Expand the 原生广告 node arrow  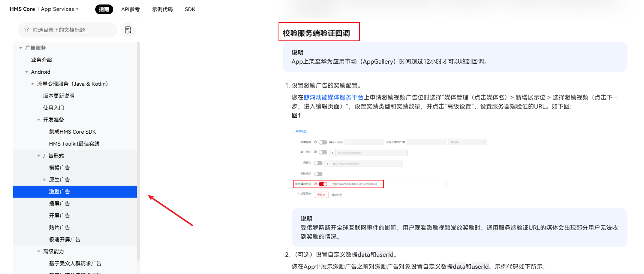(45, 180)
